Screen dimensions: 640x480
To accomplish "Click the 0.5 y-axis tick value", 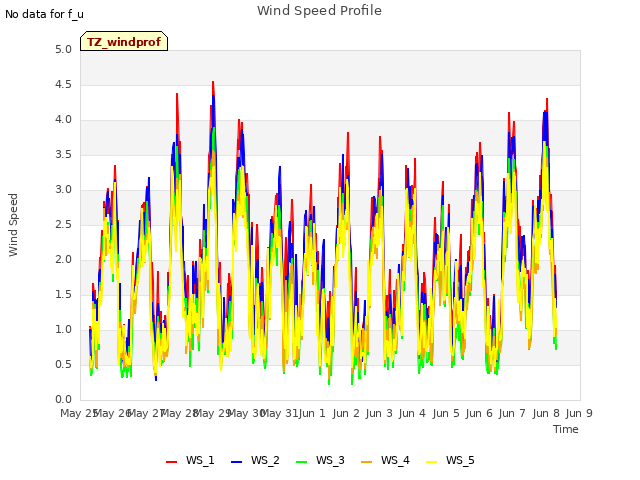I will [x=63, y=364].
